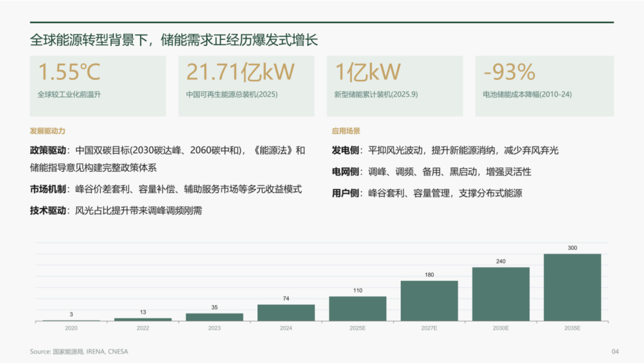Click the 发展驱动力 section heading
644x363 pixels.
[x=47, y=131]
